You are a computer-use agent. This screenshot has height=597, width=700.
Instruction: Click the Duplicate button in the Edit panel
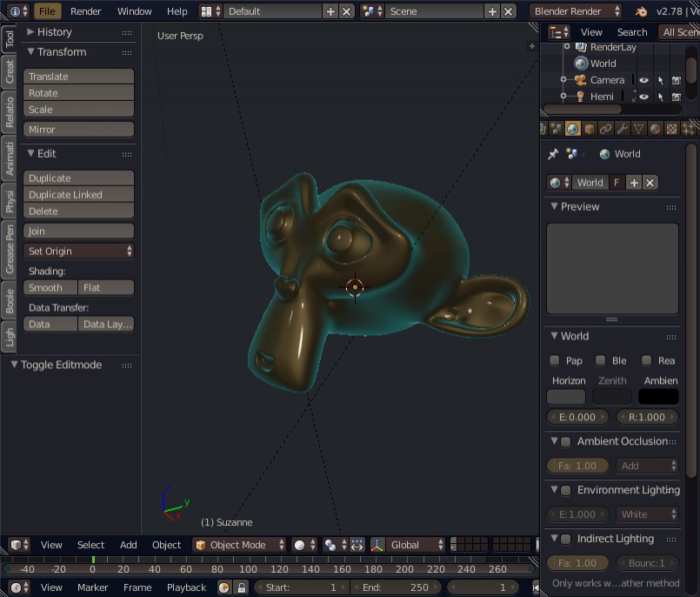pos(78,178)
